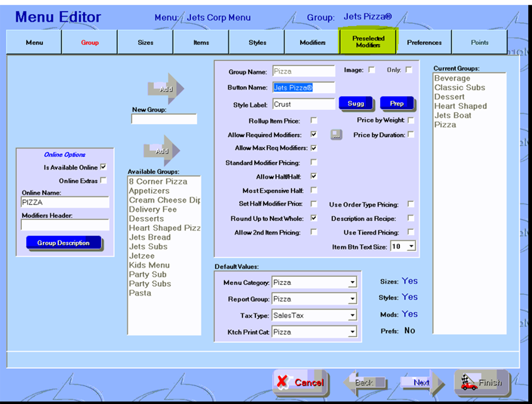This screenshot has height=404, width=532.
Task: Enable Allow 2nd Item Pricing
Action: point(314,232)
